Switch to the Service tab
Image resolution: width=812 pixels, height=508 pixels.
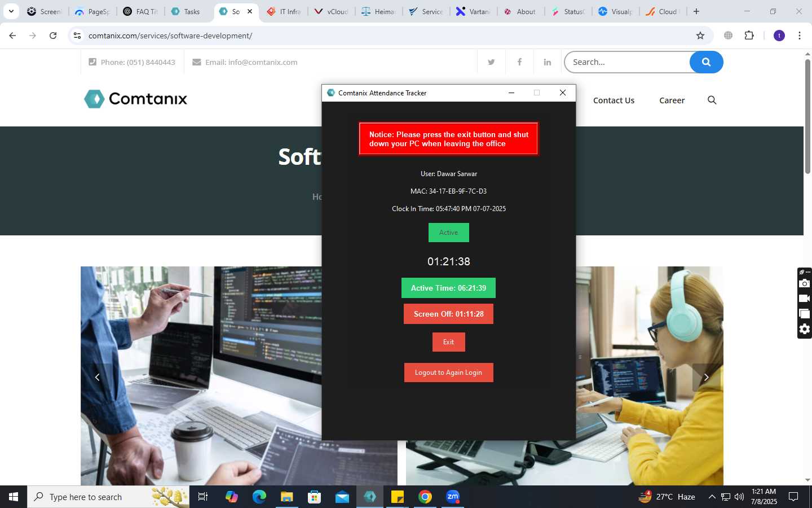pyautogui.click(x=427, y=11)
